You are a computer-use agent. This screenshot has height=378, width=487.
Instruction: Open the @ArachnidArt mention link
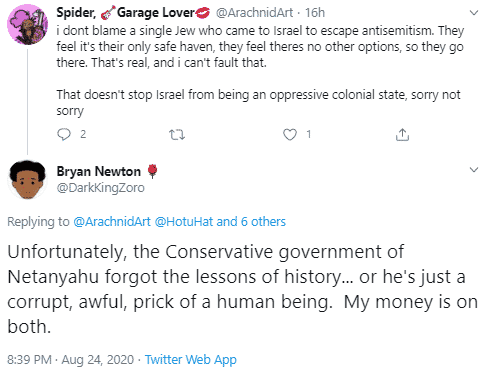tap(112, 222)
